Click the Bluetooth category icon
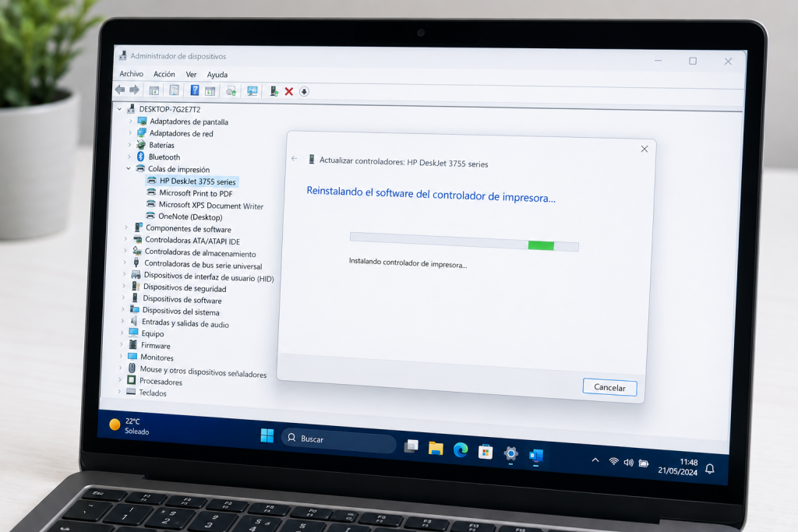The width and height of the screenshot is (798, 532). click(x=140, y=157)
